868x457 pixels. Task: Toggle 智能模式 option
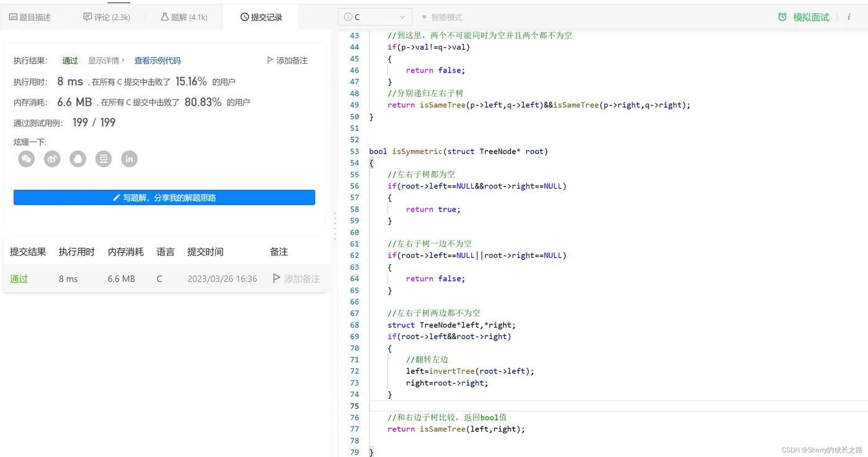442,17
